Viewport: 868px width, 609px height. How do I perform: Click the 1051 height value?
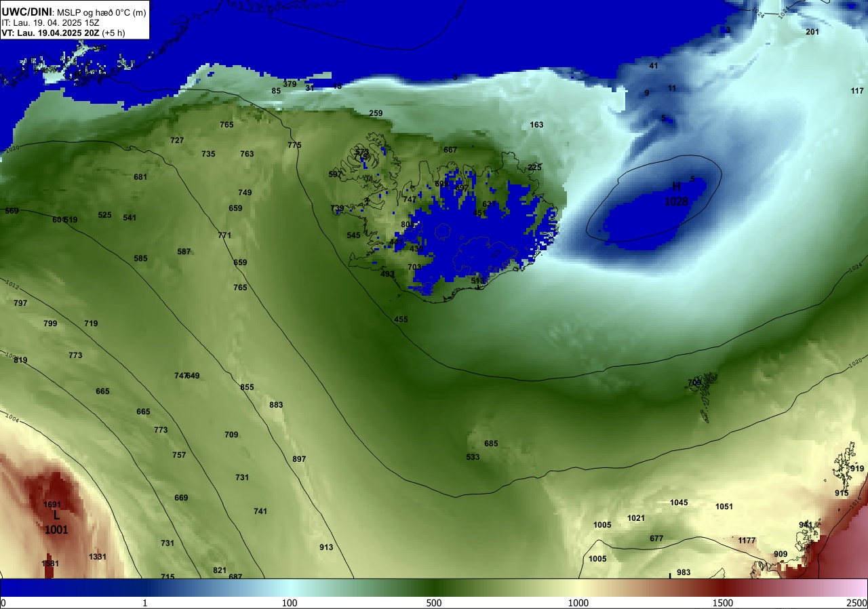click(x=724, y=507)
